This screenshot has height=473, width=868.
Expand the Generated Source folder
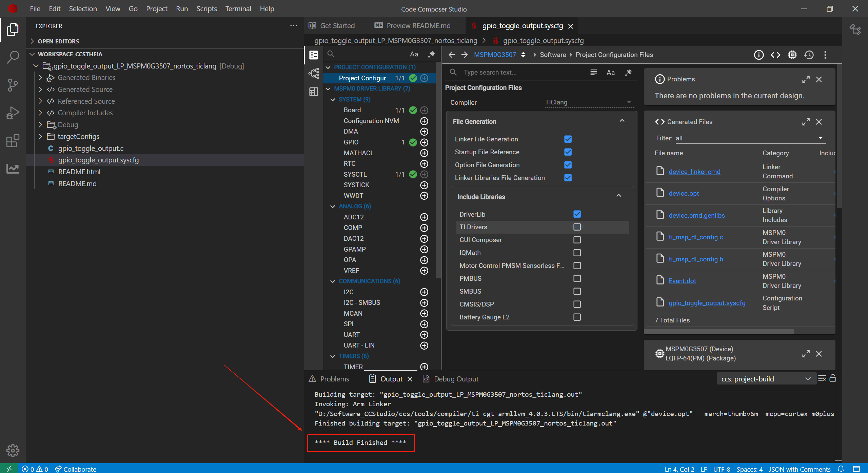point(40,90)
